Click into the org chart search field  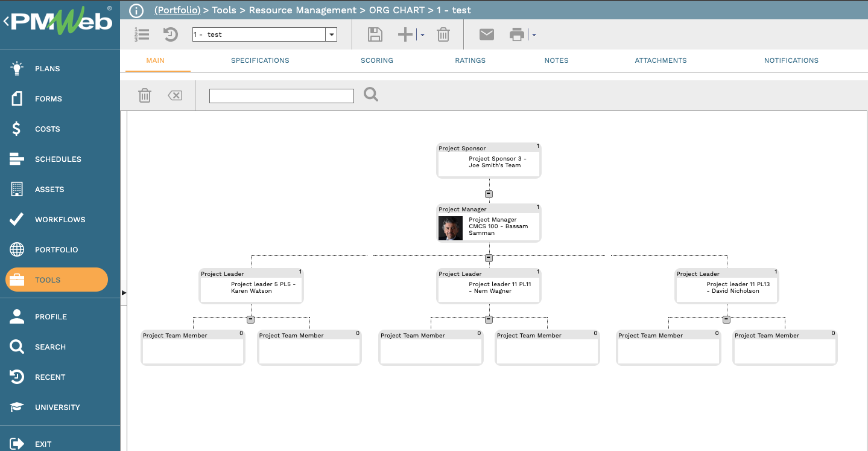coord(282,95)
